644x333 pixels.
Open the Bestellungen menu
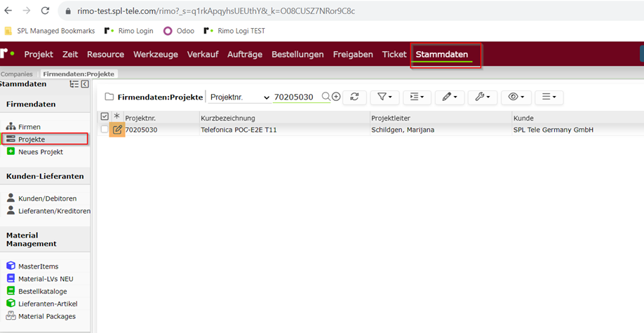click(297, 54)
